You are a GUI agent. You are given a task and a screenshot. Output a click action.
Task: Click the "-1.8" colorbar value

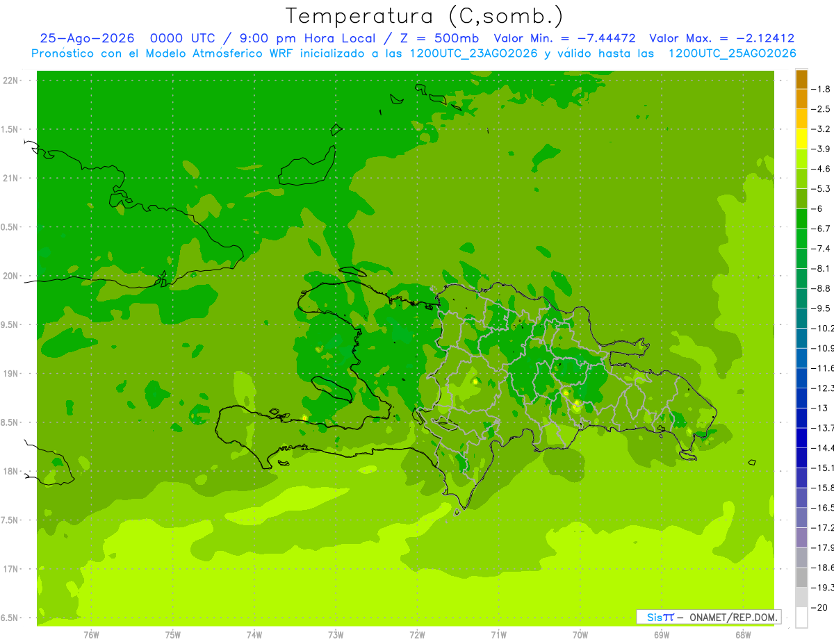[821, 89]
